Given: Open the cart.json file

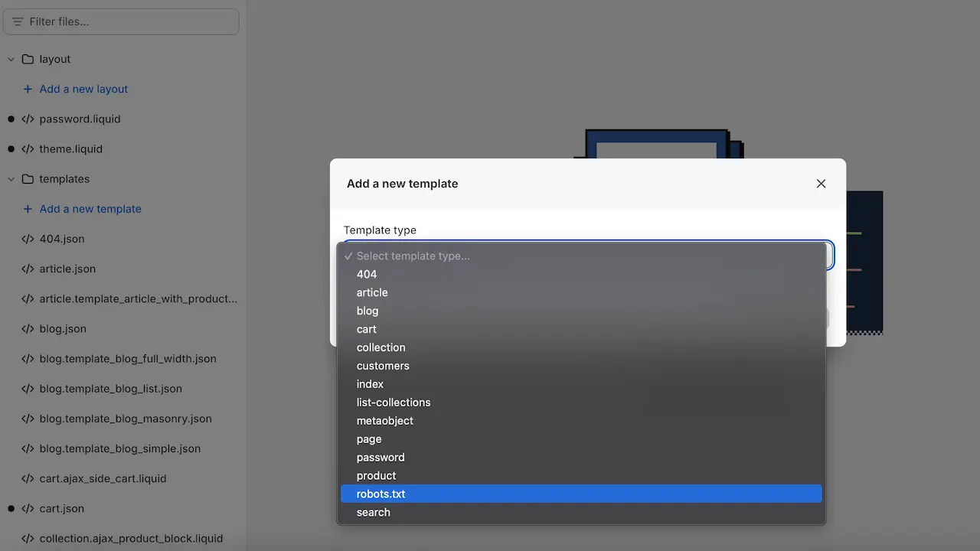Looking at the screenshot, I should [x=62, y=509].
